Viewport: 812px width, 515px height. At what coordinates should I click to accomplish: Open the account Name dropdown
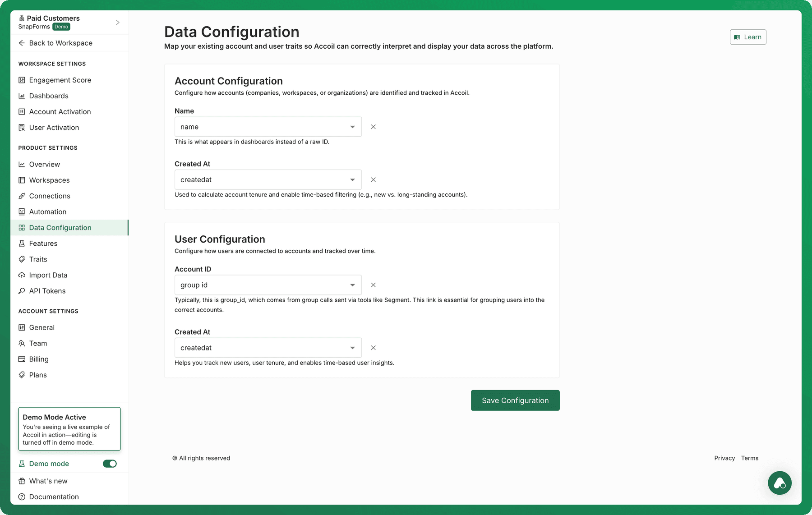(x=268, y=127)
